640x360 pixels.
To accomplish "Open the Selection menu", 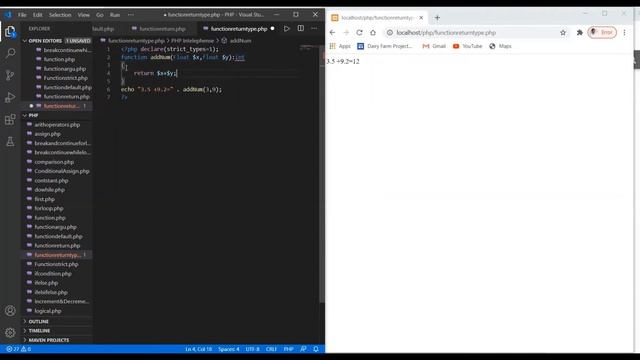I will point(60,15).
